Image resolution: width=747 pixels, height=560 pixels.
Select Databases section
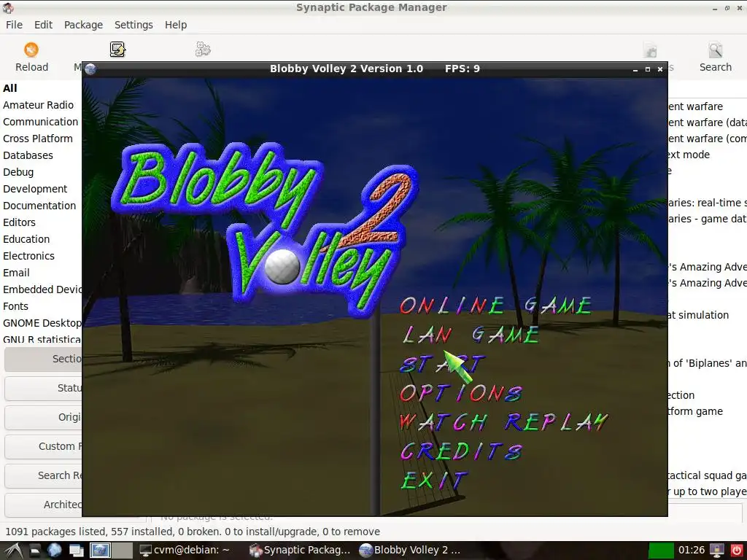pos(28,155)
